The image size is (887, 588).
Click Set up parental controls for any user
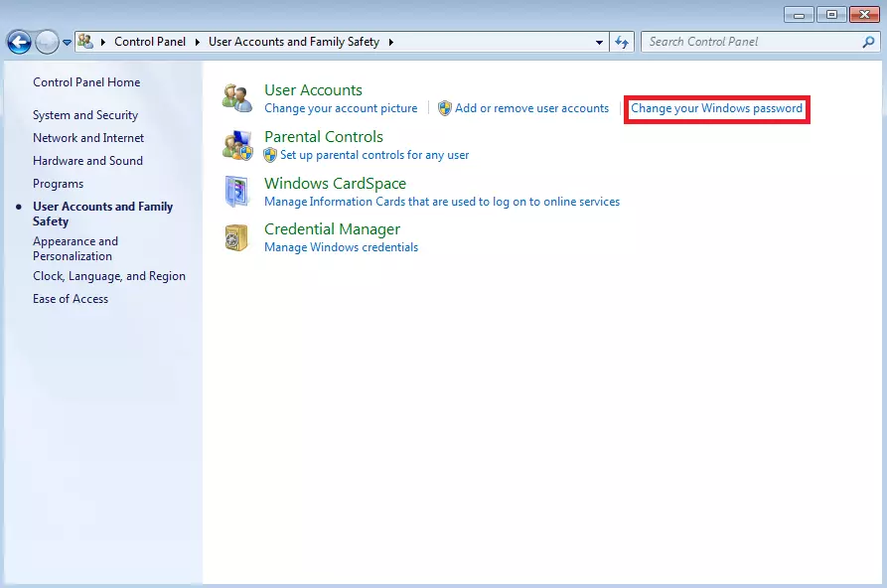pos(374,155)
